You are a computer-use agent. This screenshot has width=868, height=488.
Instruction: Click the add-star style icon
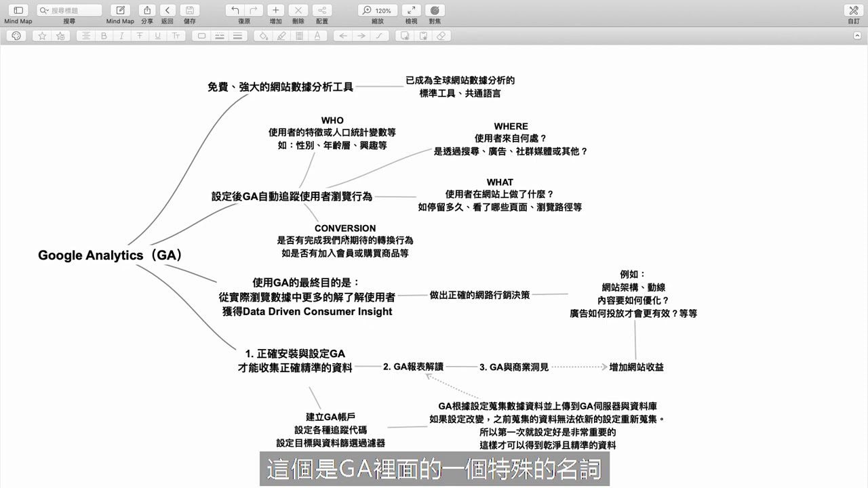pyautogui.click(x=61, y=36)
